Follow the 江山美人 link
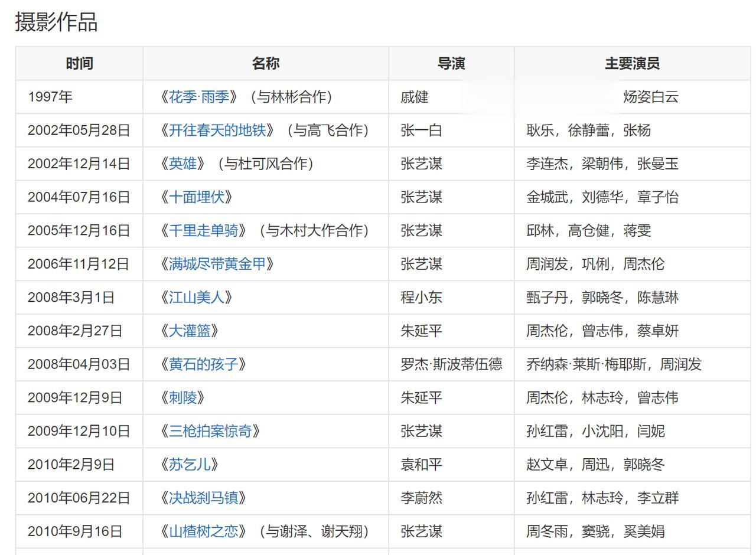This screenshot has height=555, width=756. pos(197,298)
